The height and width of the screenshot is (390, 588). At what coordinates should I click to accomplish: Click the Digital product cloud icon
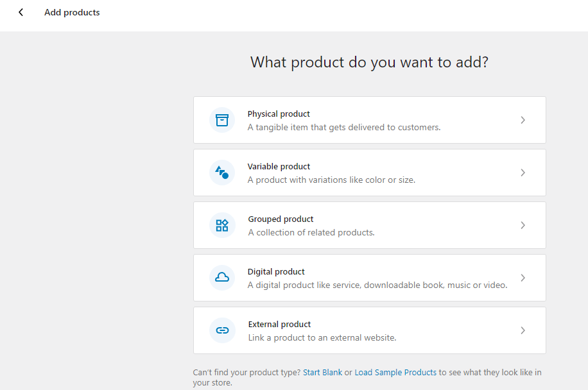[x=221, y=278]
